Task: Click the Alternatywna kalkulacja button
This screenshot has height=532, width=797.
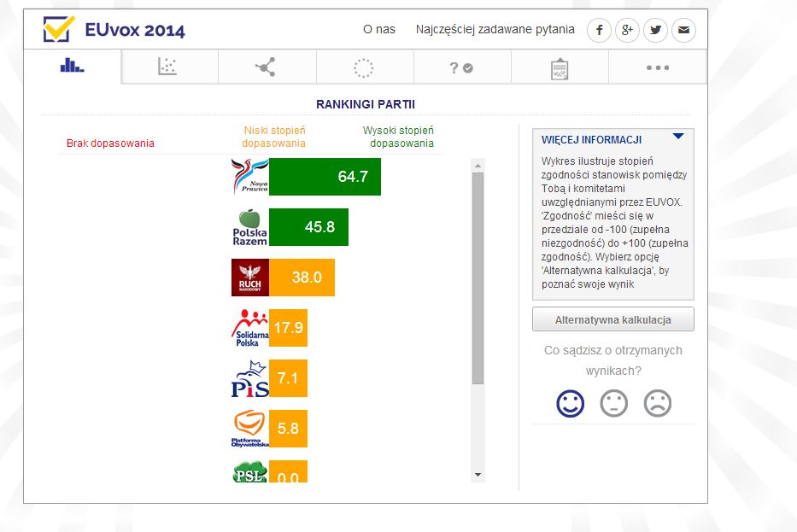Action: [613, 319]
